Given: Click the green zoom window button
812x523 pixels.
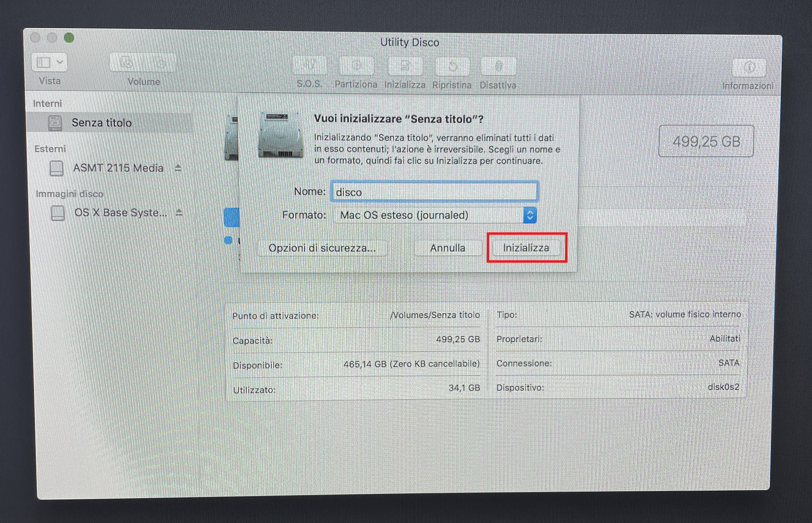Looking at the screenshot, I should pos(69,37).
